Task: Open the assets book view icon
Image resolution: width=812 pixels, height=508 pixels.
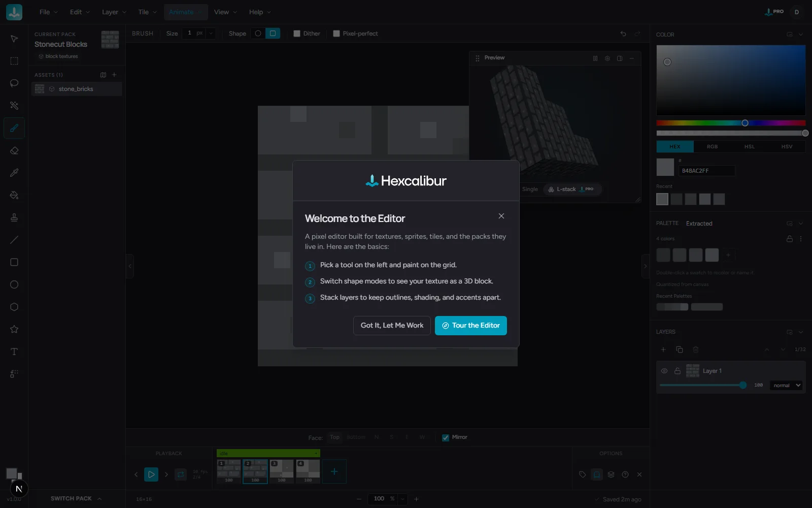Action: 104,75
